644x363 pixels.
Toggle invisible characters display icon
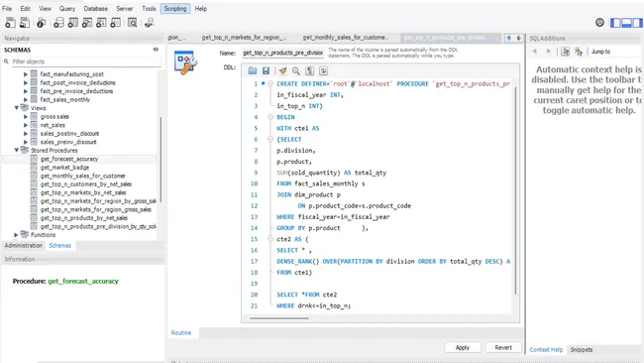tap(310, 71)
